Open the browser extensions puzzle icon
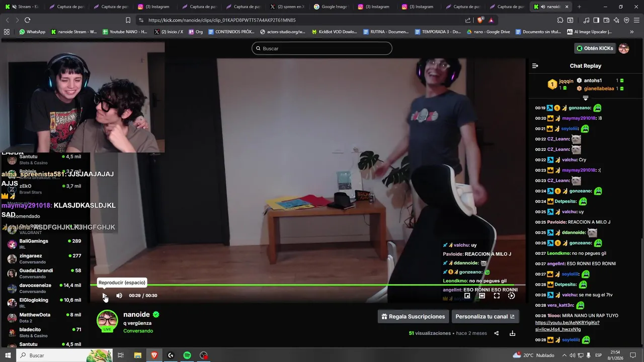This screenshot has width=644, height=362. tap(560, 20)
